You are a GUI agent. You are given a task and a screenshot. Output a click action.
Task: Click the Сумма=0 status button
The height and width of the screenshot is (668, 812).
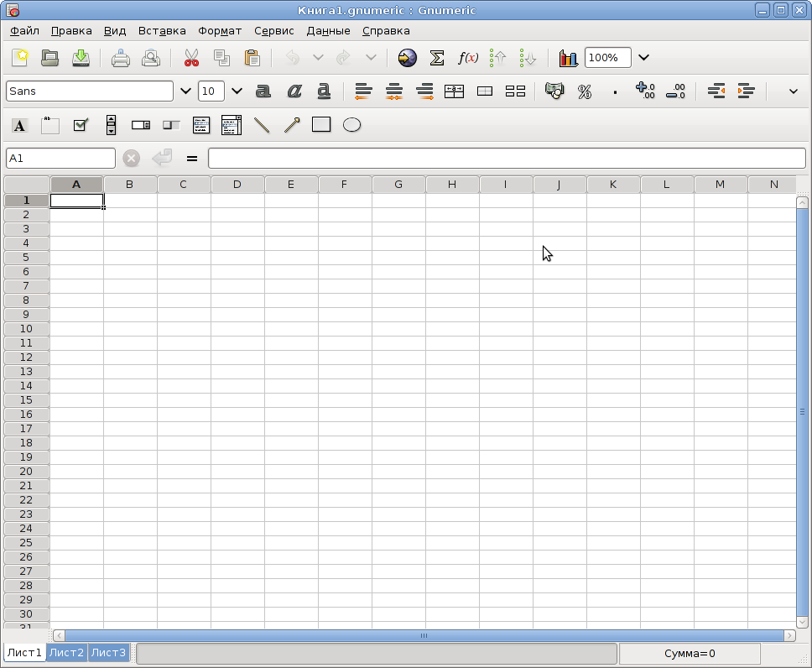click(x=690, y=654)
